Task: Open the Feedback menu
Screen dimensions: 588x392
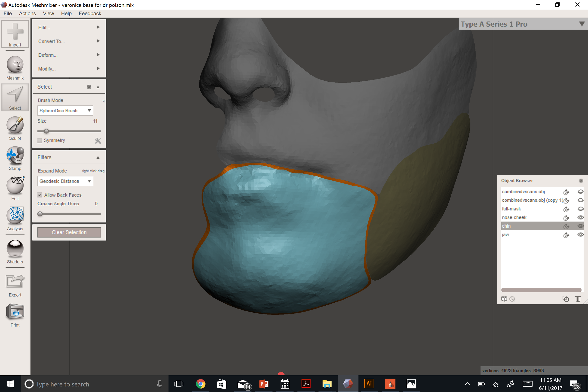Action: coord(90,13)
